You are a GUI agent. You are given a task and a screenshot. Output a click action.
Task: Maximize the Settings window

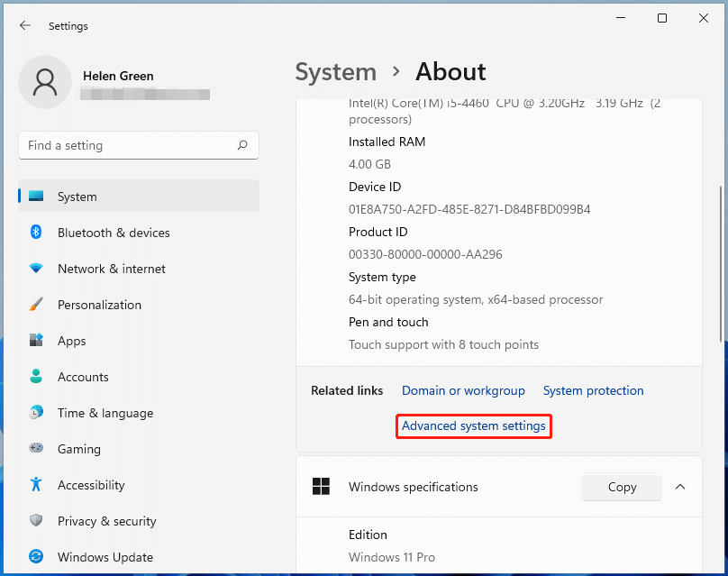(x=662, y=18)
